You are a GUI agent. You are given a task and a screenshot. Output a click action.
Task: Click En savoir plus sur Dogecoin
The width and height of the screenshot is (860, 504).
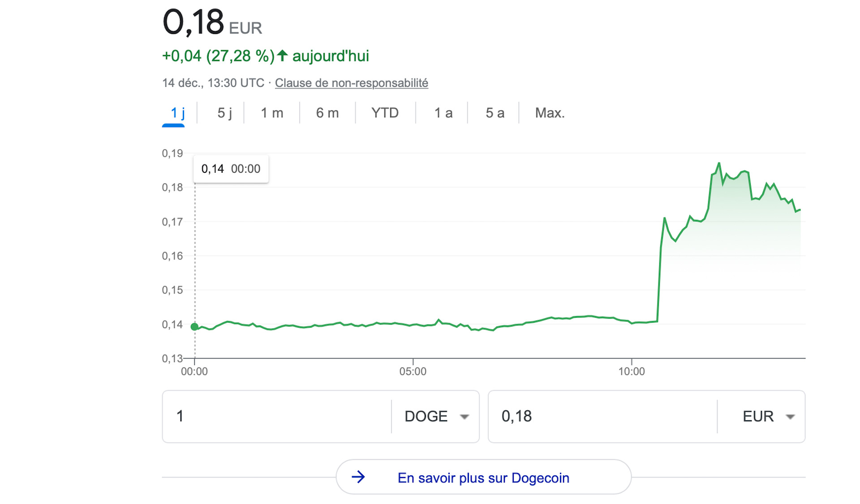tap(484, 477)
